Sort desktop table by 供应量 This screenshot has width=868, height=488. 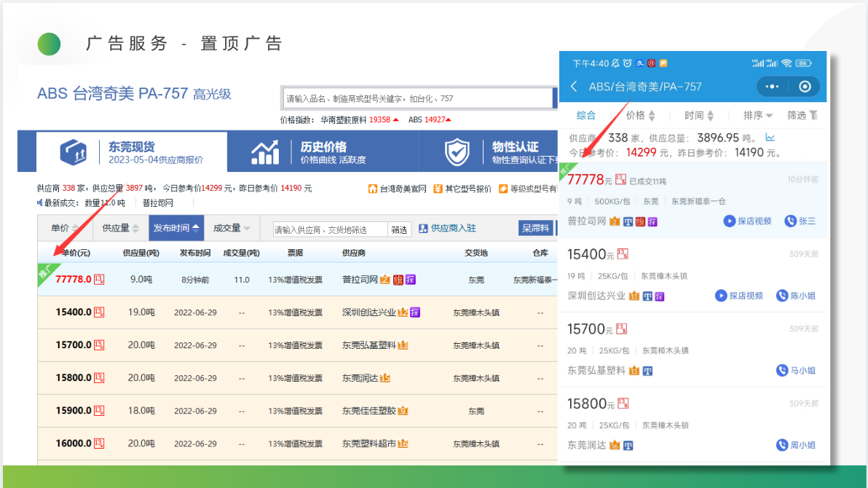coord(120,228)
